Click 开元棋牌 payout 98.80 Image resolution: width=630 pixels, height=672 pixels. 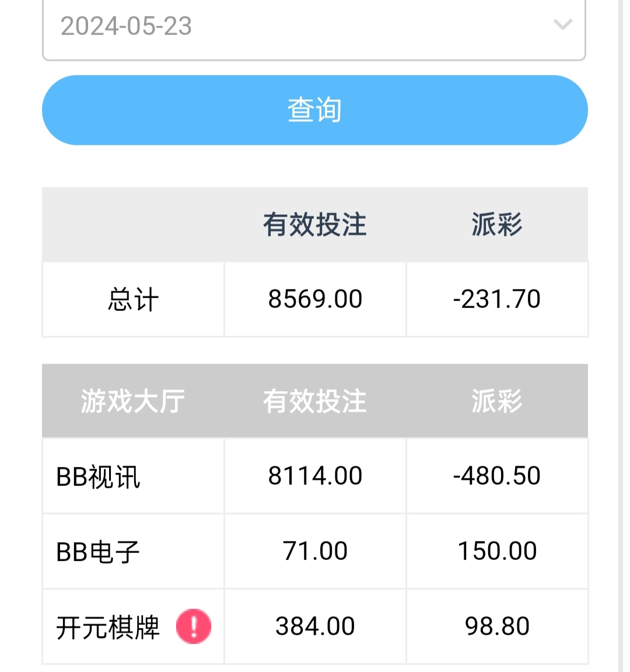click(497, 626)
